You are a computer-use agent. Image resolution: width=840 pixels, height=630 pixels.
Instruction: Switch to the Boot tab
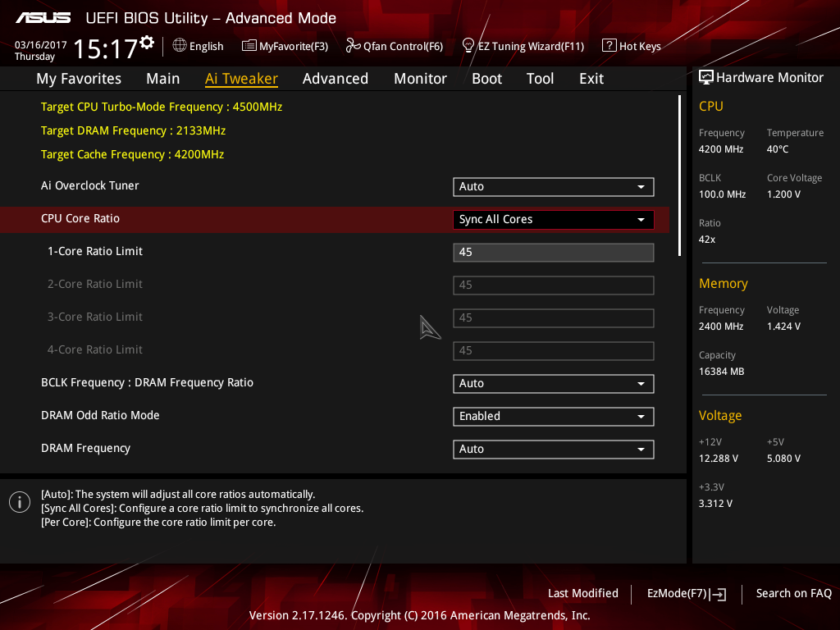coord(486,79)
